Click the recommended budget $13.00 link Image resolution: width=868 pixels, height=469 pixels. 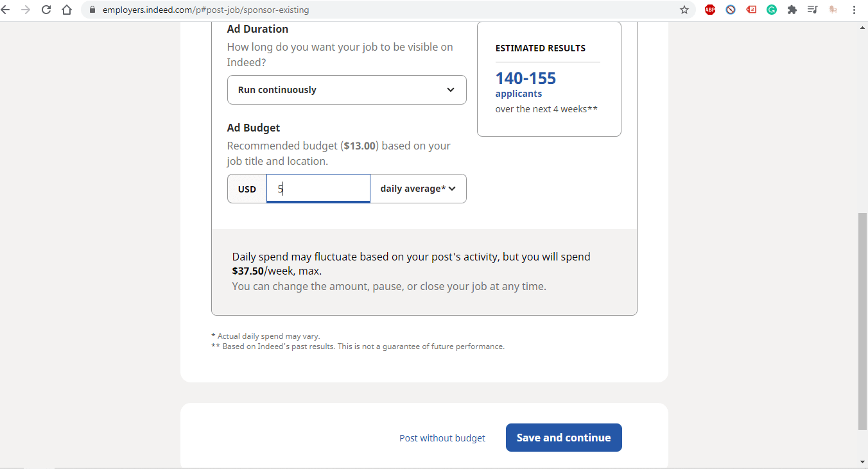click(x=359, y=146)
